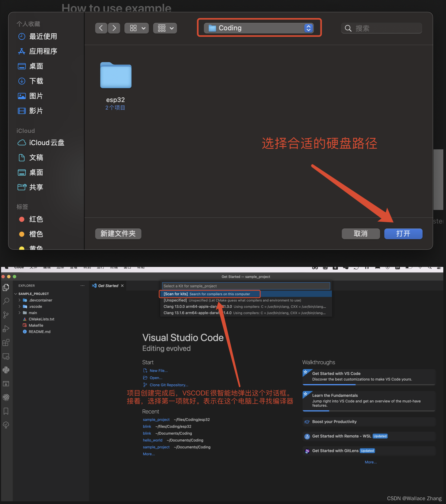Click the 取消 button

[361, 234]
